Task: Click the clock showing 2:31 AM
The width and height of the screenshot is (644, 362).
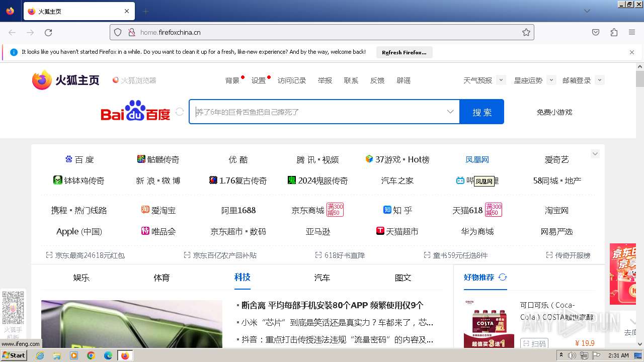Action: [x=618, y=355]
